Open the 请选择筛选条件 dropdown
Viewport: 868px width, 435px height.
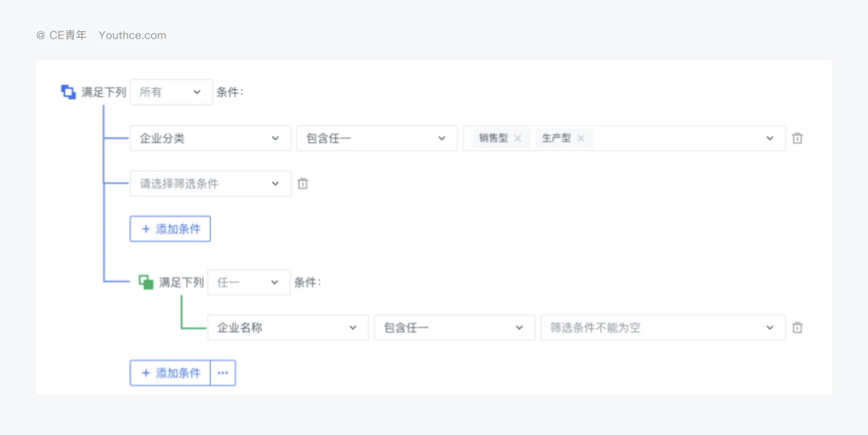(210, 183)
